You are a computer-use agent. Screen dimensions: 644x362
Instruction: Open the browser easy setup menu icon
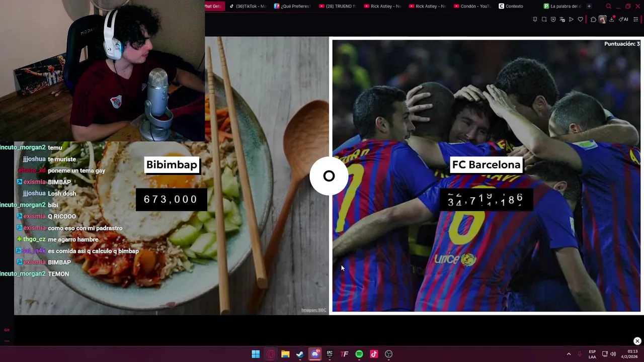tap(635, 19)
